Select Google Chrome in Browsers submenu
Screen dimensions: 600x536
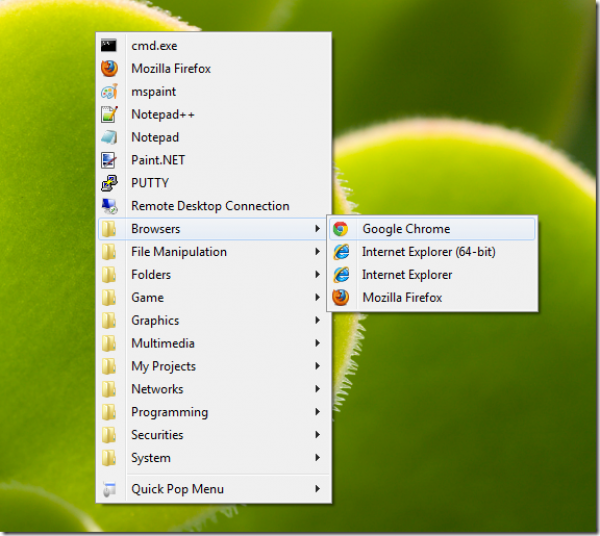click(x=406, y=229)
